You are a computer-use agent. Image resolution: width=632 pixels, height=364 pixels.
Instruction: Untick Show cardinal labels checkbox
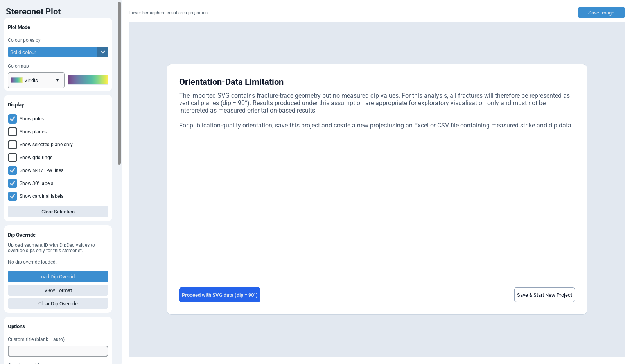[13, 196]
